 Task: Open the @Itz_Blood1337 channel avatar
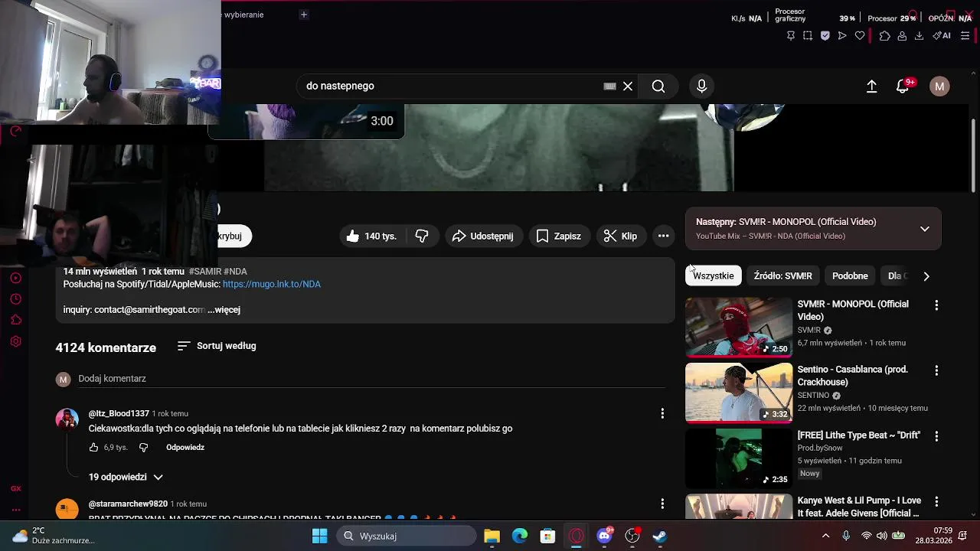[x=67, y=419]
